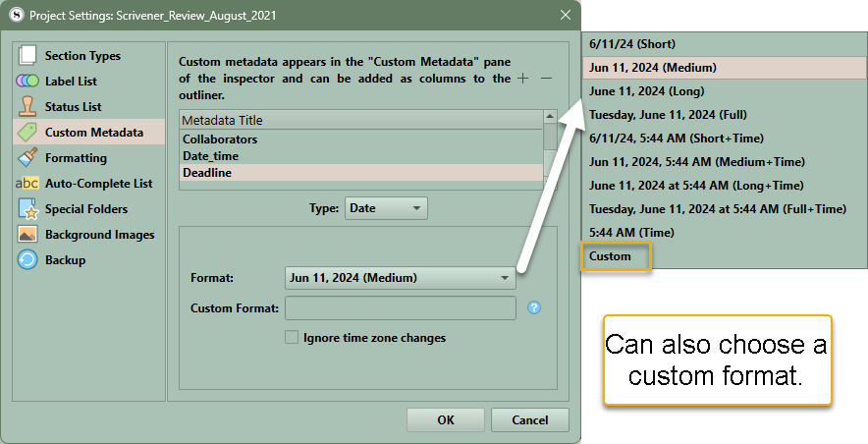Image resolution: width=868 pixels, height=444 pixels.
Task: Confirm settings with the OK button
Action: [446, 420]
